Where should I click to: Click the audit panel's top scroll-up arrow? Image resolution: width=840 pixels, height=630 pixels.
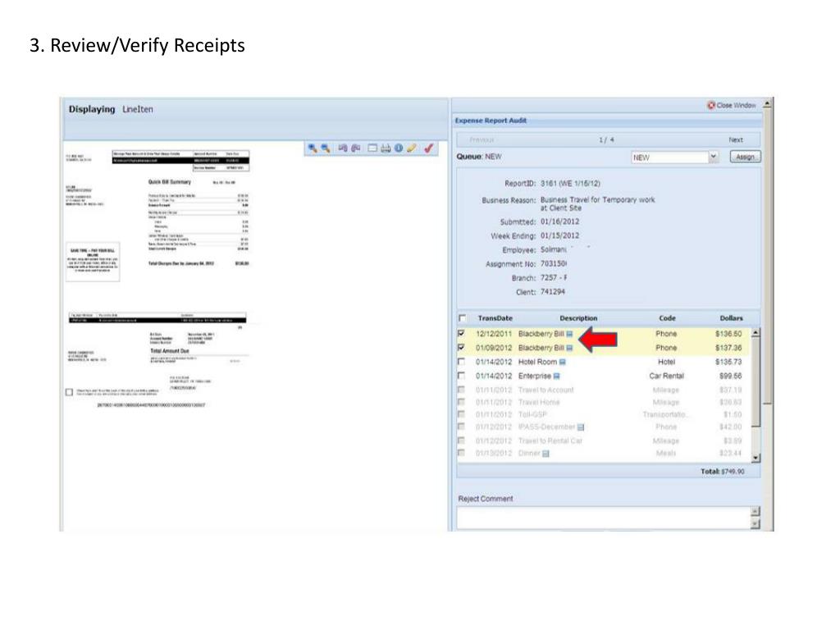point(767,103)
